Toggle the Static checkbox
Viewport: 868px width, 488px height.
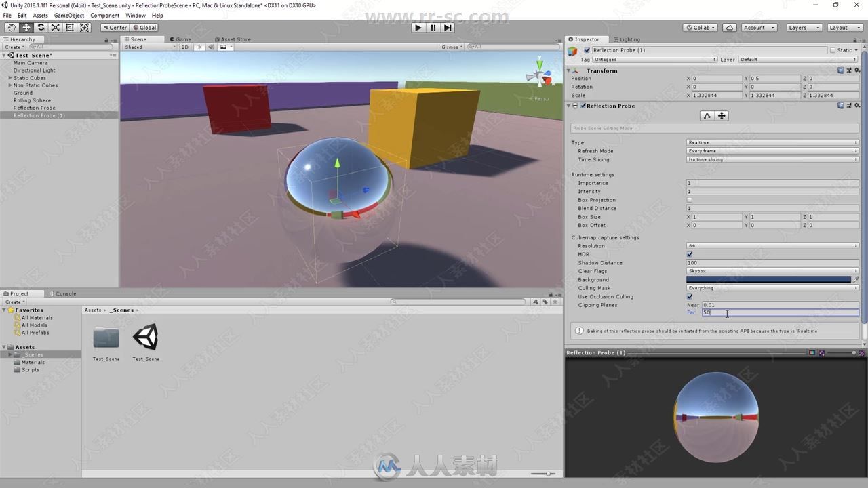(x=833, y=50)
